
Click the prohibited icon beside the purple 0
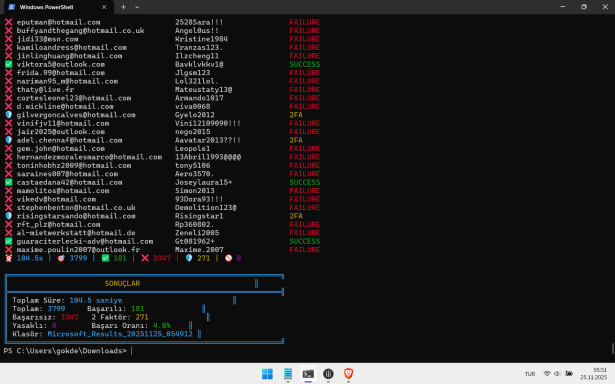pos(228,258)
